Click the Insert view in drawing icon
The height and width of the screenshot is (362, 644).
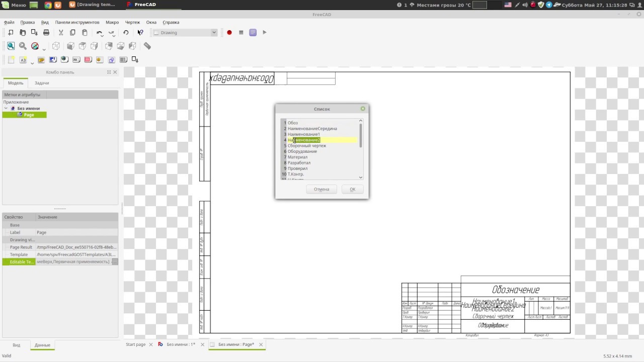(41, 59)
